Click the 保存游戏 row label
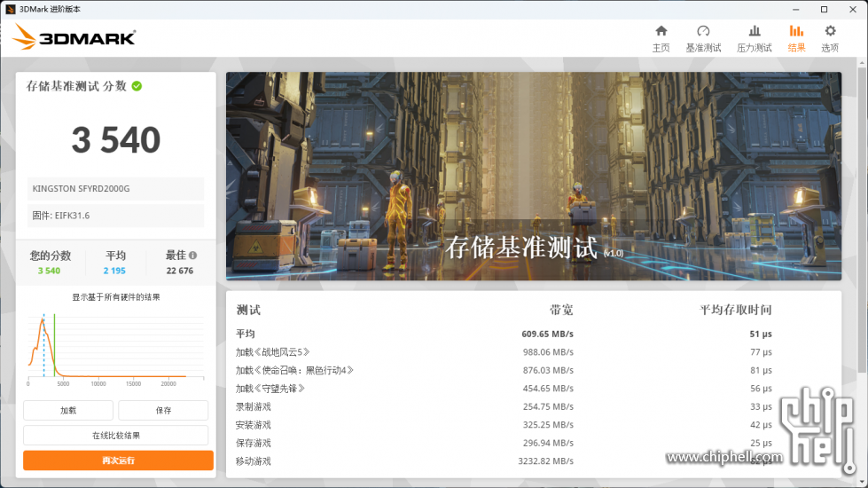 254,443
